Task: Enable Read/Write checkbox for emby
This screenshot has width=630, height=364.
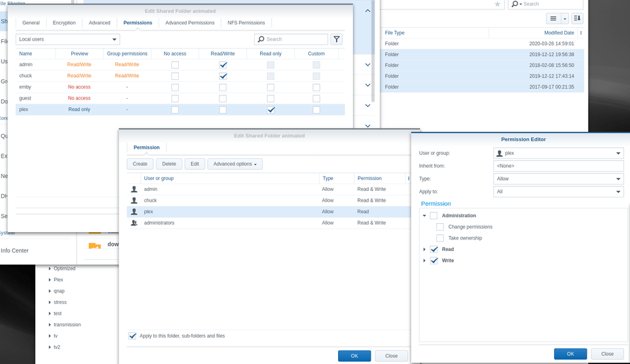Action: coord(223,87)
